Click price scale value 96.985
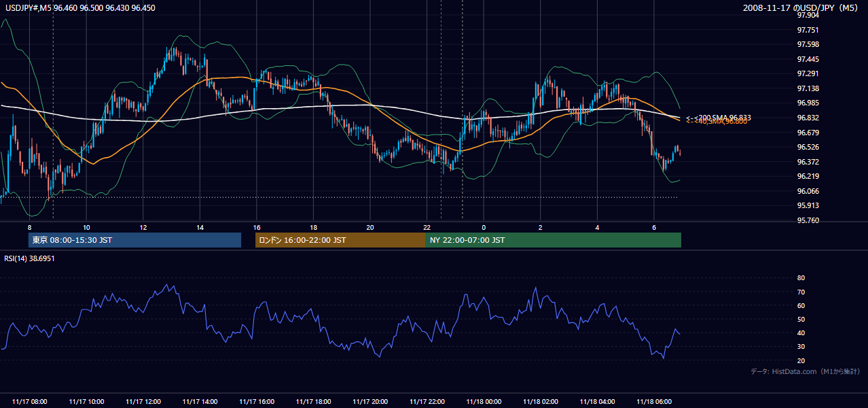The image size is (868, 408). click(x=808, y=103)
